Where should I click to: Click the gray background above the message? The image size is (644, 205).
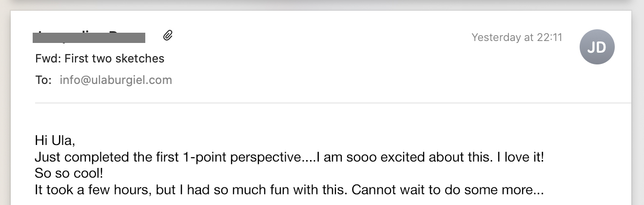(x=322, y=4)
